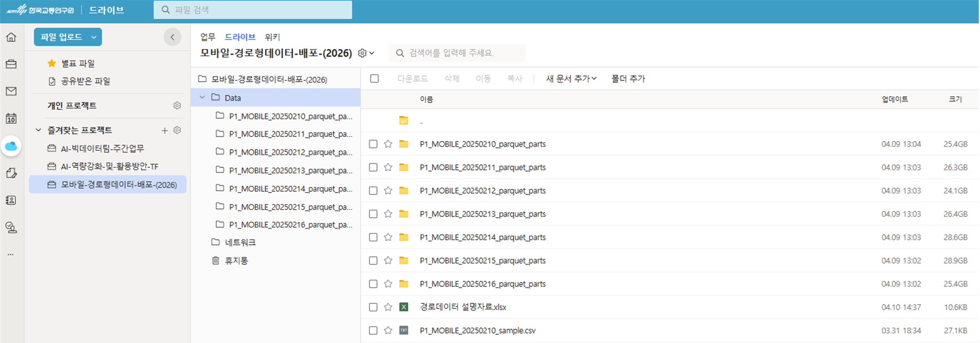
Task: Click the 파일 검색 search field
Action: (x=253, y=10)
